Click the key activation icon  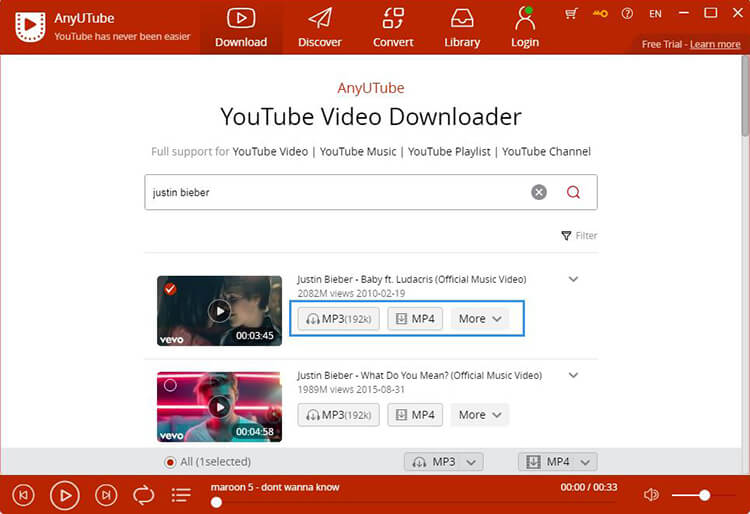pos(600,13)
